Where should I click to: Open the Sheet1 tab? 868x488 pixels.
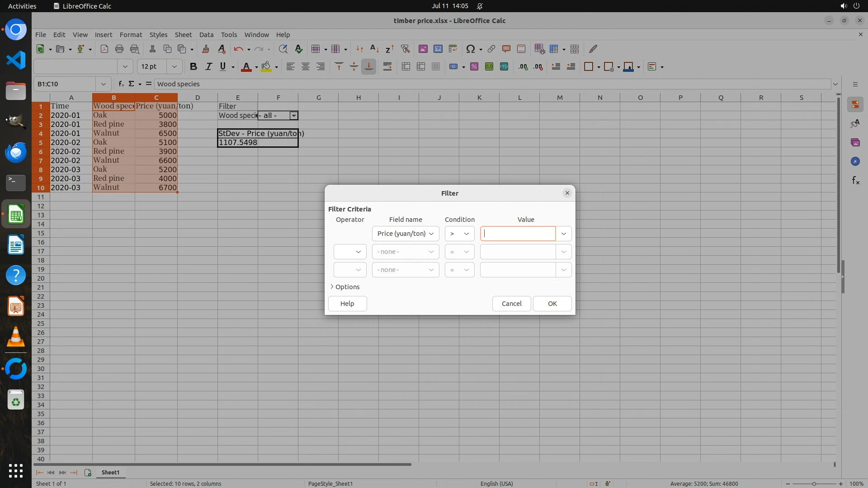tap(110, 472)
